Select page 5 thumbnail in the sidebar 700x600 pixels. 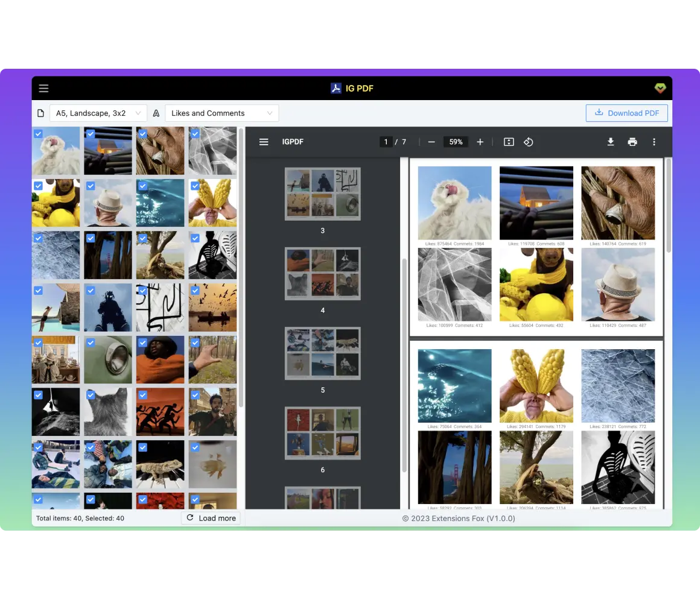[322, 353]
